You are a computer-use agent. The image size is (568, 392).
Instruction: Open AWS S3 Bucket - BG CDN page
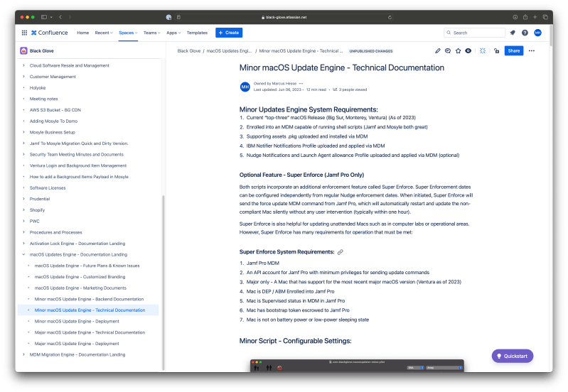coord(55,110)
